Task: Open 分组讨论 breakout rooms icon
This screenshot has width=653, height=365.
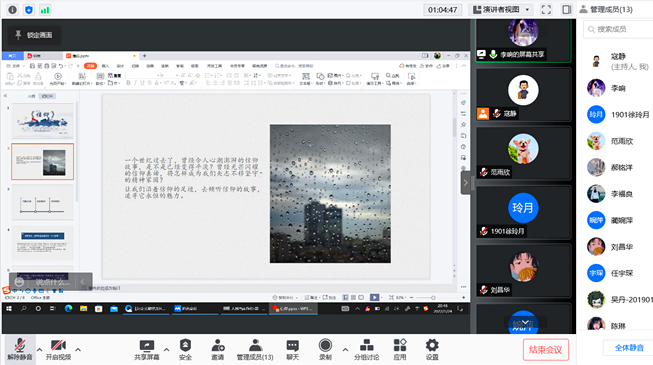Action: [366, 350]
